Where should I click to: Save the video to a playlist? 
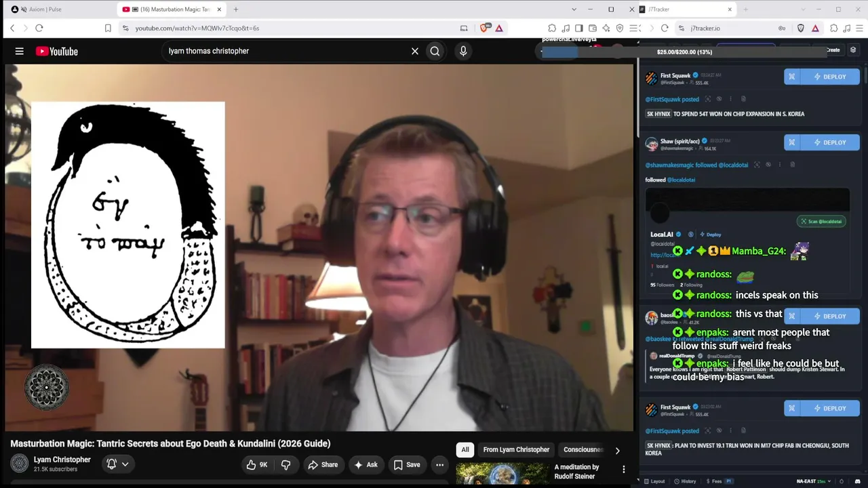[407, 465]
